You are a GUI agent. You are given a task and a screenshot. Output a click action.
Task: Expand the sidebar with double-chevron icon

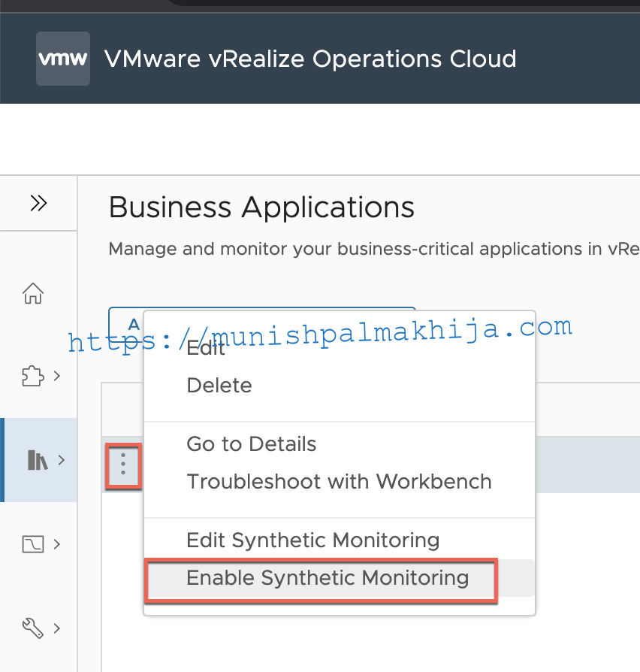point(38,203)
